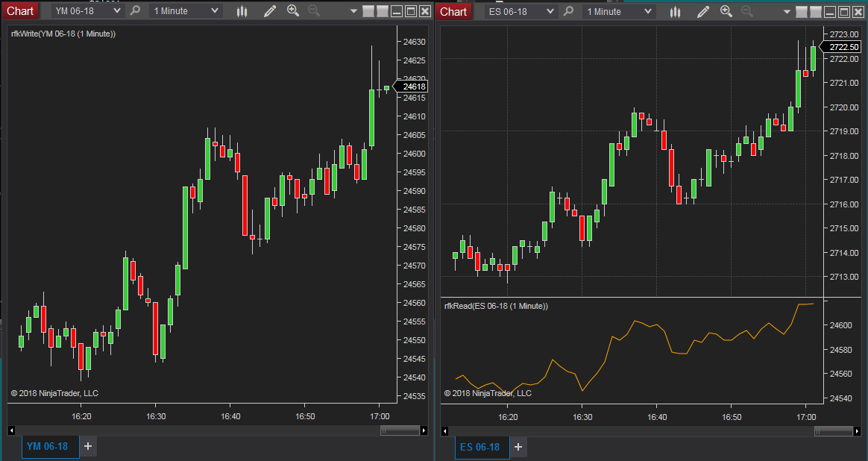This screenshot has width=868, height=461.
Task: Click the ES chart horizontal scrollbar thumb
Action: (x=834, y=430)
